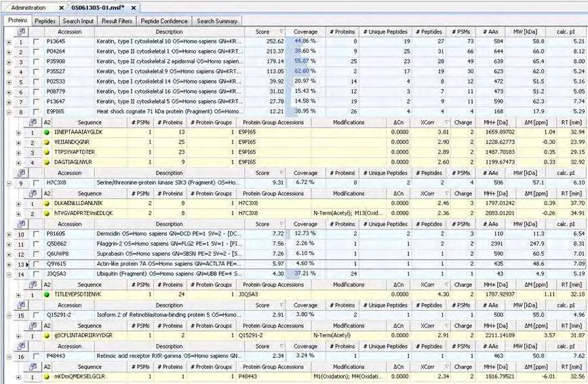Open the column chooser icon of the main protein table
This screenshot has width=588, height=384.
point(22,32)
